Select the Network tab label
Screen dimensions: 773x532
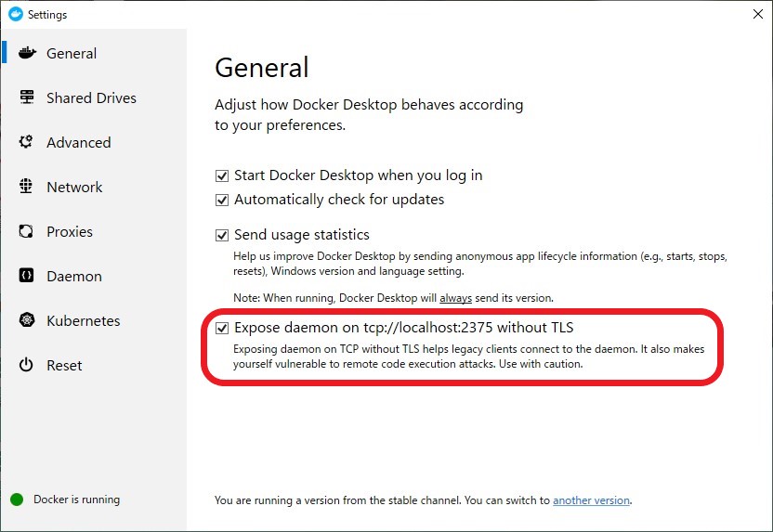point(74,187)
